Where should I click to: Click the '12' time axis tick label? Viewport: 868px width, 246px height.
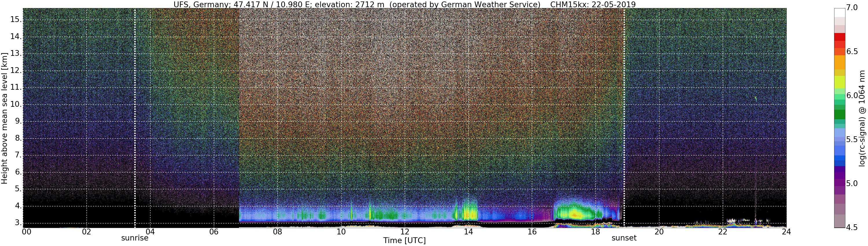pos(405,232)
